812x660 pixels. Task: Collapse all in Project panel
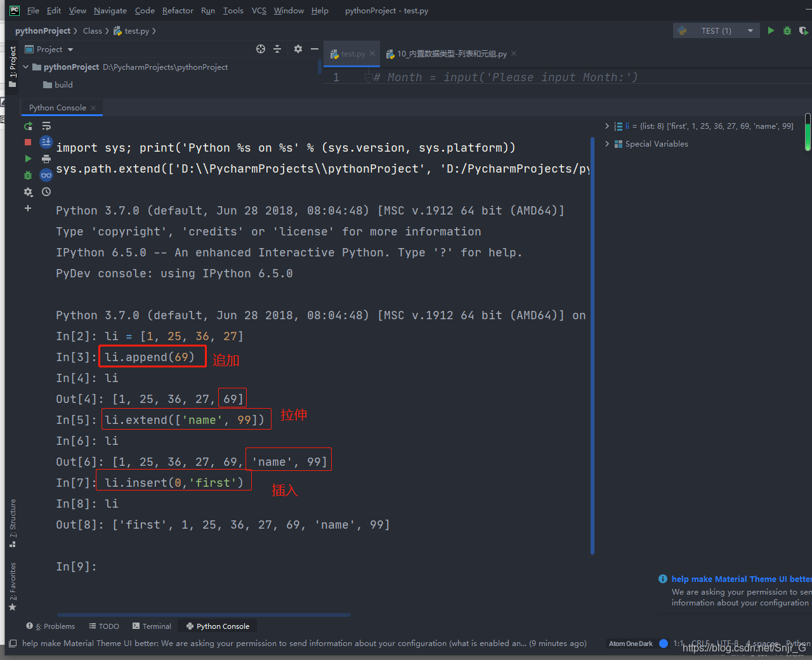277,49
